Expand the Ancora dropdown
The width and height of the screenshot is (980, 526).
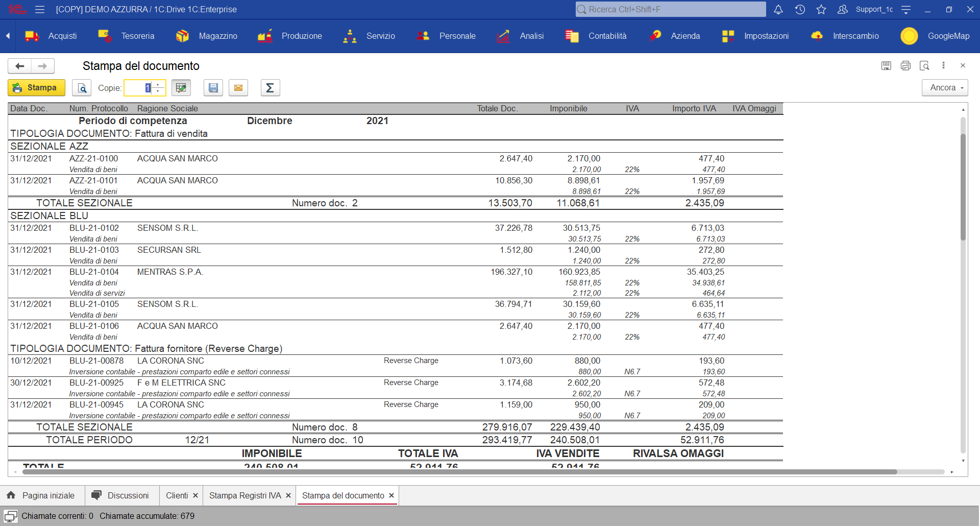click(945, 88)
